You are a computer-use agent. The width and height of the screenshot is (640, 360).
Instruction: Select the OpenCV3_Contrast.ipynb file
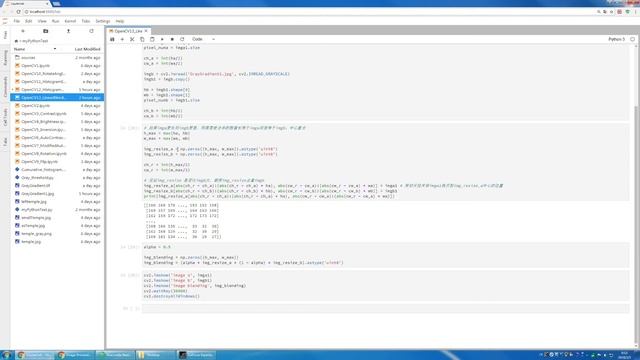click(x=57, y=113)
